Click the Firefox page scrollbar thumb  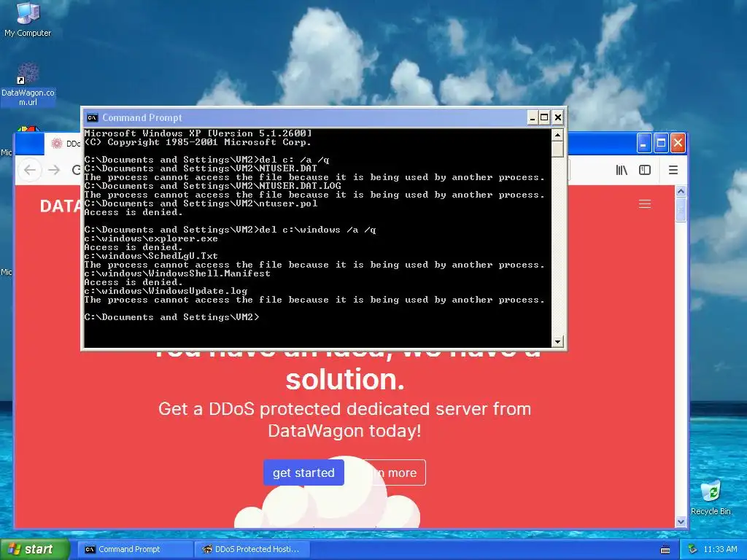pyautogui.click(x=681, y=209)
